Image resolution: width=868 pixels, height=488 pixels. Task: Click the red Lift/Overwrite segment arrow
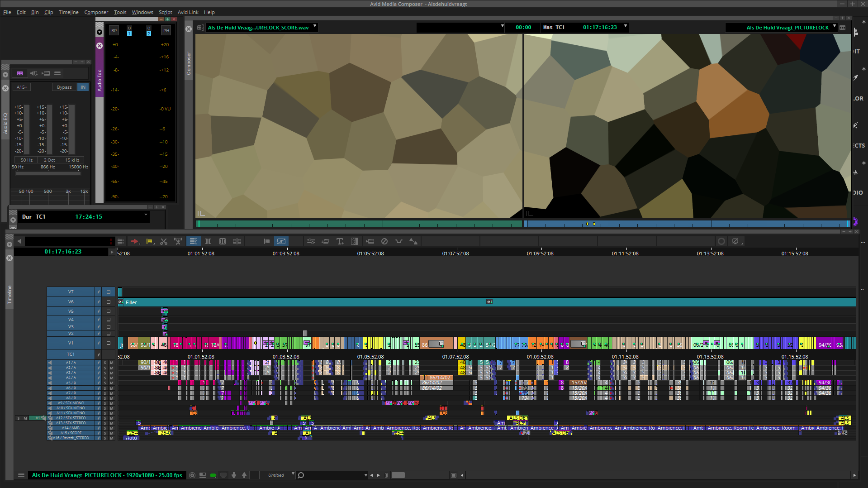[x=135, y=241]
